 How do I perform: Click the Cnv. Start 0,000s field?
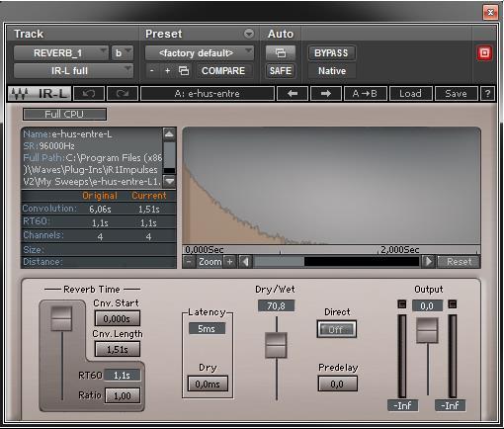point(117,318)
